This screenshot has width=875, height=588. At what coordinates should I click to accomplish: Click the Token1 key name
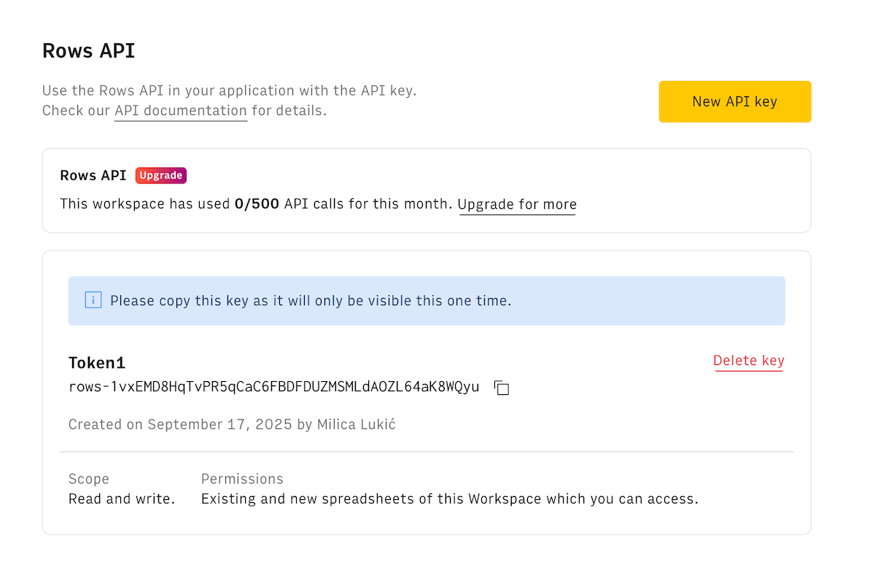pyautogui.click(x=97, y=363)
